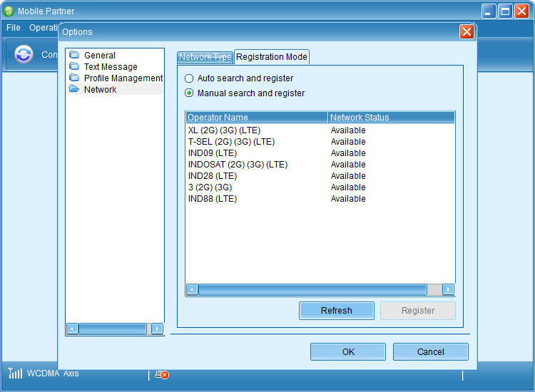Screen dimensions: 535x392
Task: Switch to the Network Type tab
Action: coord(205,57)
